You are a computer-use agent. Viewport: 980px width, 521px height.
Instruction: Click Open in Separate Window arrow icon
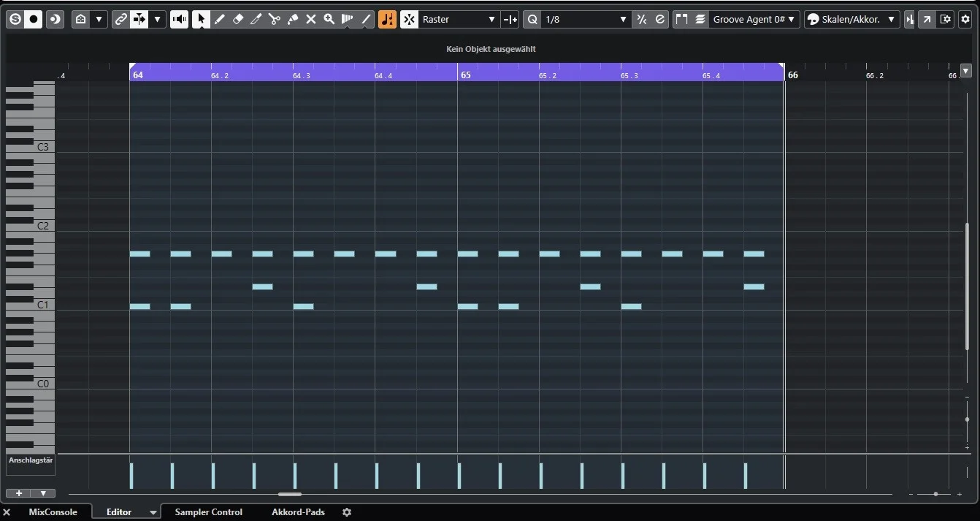pos(927,19)
